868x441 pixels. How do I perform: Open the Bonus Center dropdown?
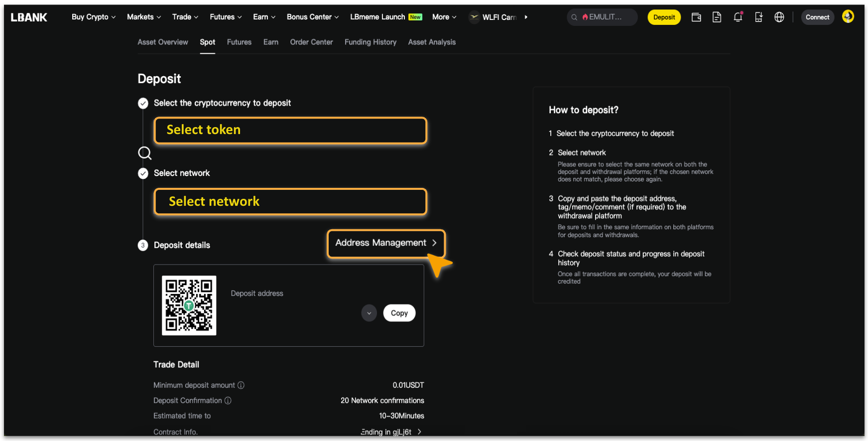313,17
